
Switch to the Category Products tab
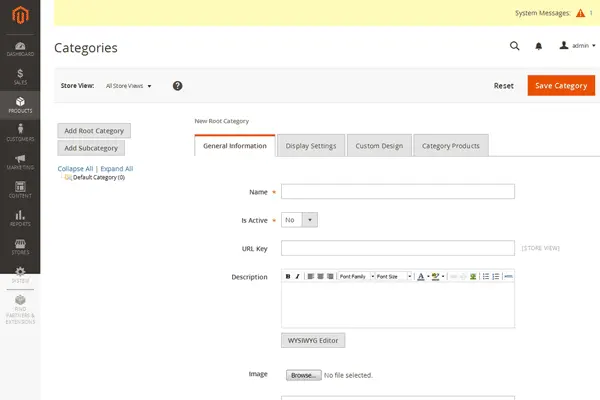[451, 146]
